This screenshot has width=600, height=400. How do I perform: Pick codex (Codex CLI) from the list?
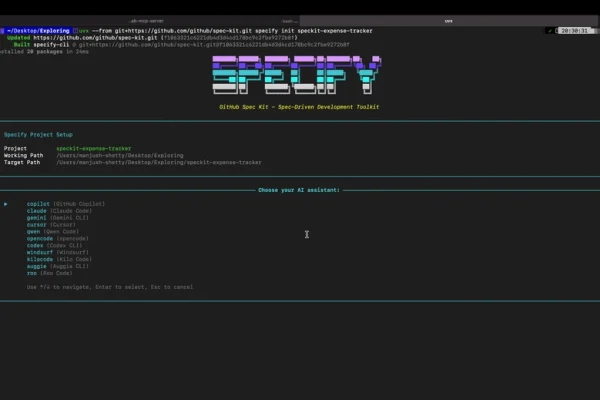pyautogui.click(x=57, y=246)
